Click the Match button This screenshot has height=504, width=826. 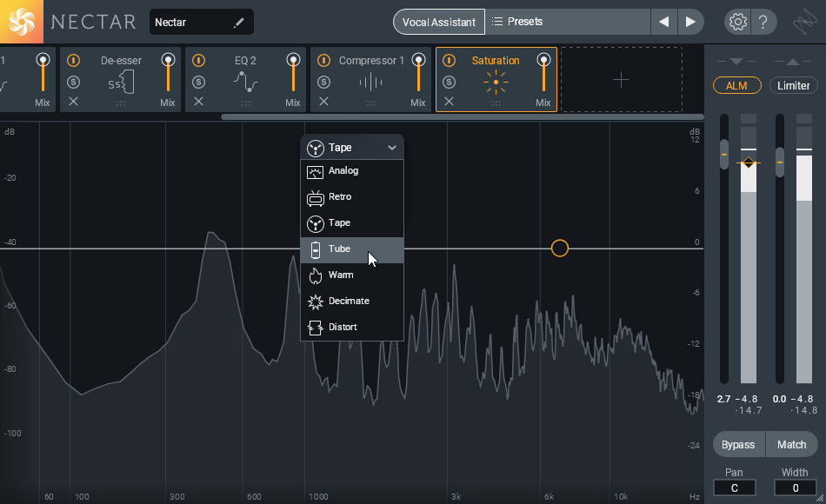coord(792,445)
